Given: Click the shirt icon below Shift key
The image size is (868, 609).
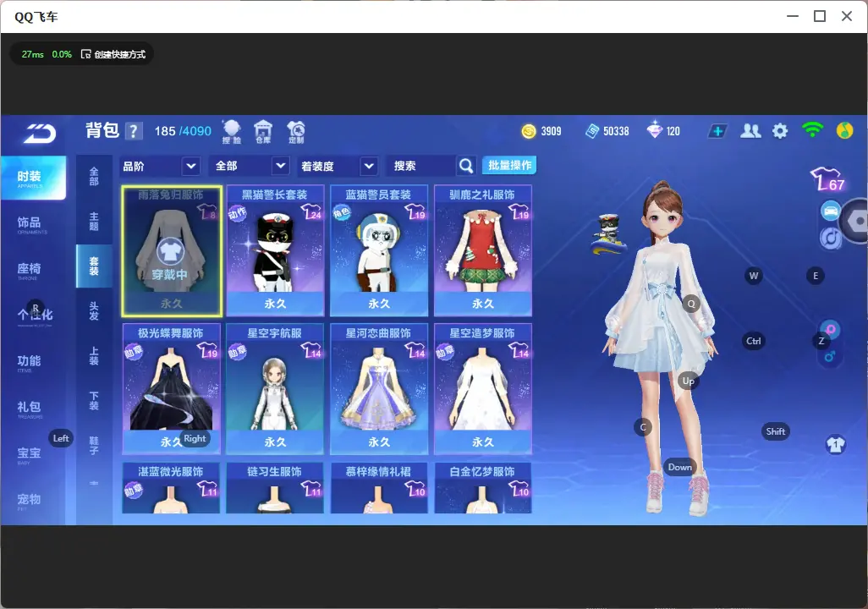Looking at the screenshot, I should [x=835, y=444].
